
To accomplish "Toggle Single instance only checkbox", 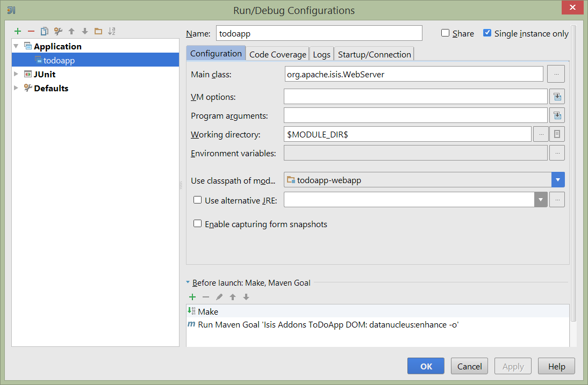I will (487, 33).
